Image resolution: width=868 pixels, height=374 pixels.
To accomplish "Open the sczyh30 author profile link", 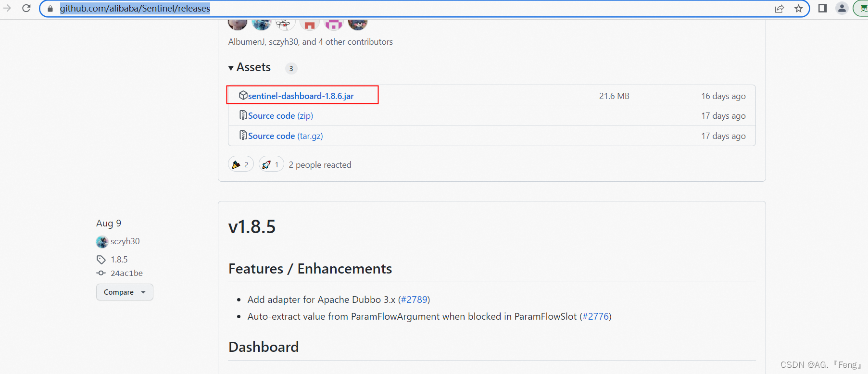I will (125, 241).
